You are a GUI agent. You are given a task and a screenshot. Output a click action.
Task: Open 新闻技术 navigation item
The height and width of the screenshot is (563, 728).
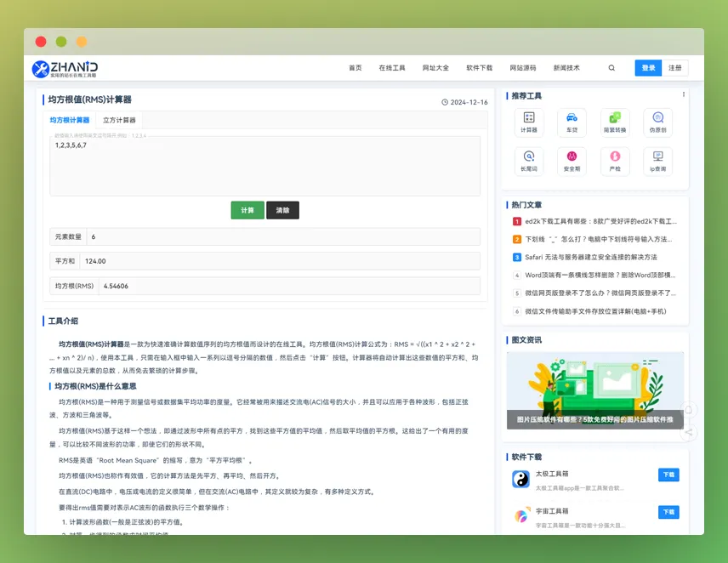point(566,68)
